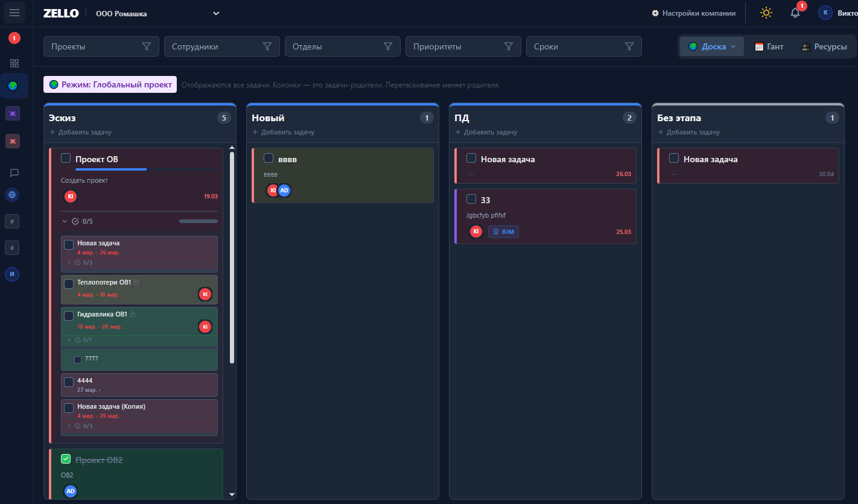Screen dimensions: 858x504
Task: Open the Проекты filter dropdown
Action: point(101,46)
